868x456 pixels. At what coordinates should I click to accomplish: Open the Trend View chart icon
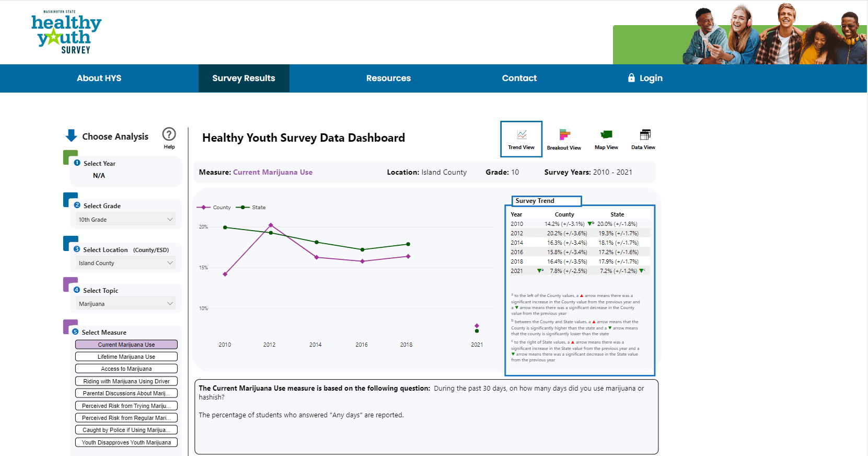(x=522, y=134)
